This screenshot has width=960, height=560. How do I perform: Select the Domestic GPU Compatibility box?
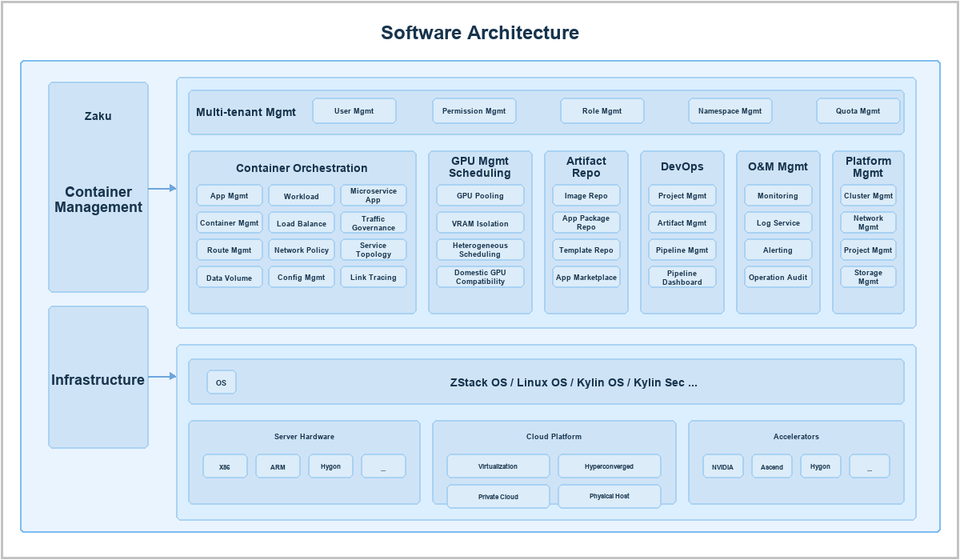[480, 278]
